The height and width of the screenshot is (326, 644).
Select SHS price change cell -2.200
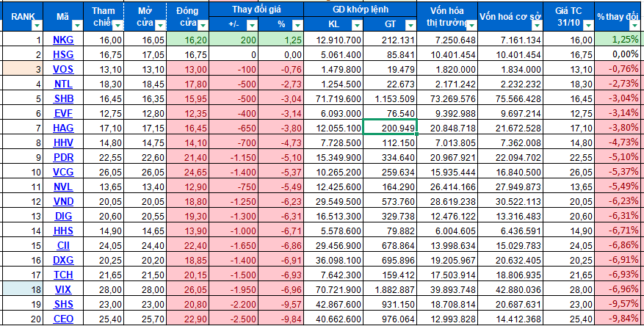(x=234, y=304)
